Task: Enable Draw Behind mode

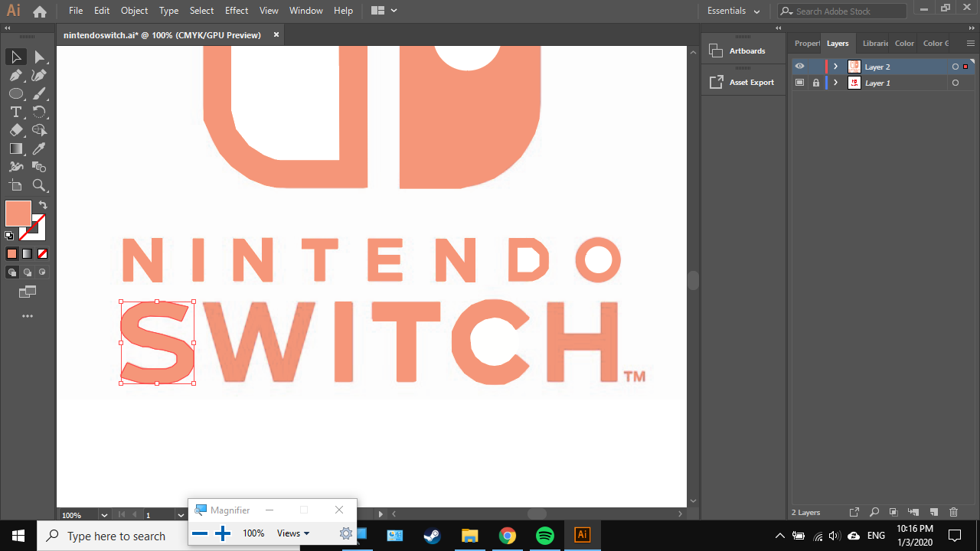Action: click(27, 272)
